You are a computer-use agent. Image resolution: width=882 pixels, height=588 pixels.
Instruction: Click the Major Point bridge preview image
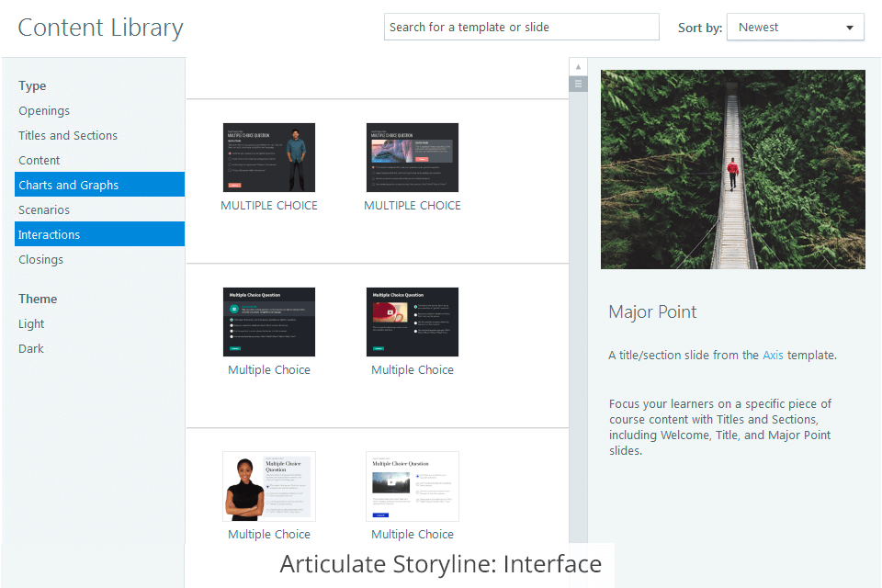[x=732, y=170]
